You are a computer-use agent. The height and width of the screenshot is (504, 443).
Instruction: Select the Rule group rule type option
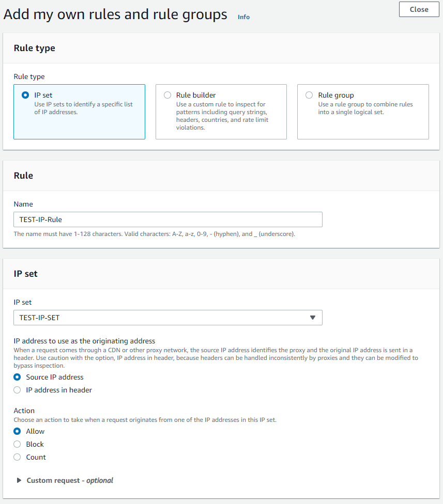309,96
